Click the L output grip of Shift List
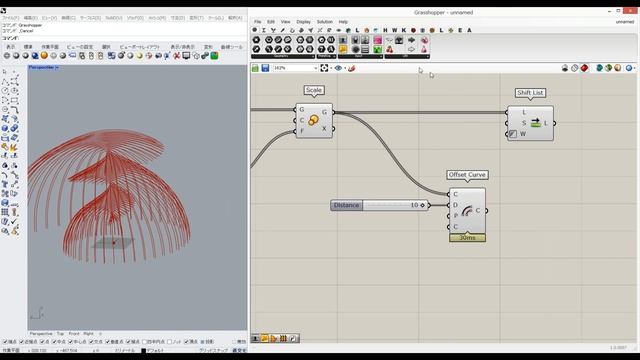Screen dimensions: 640x360 pyautogui.click(x=554, y=123)
